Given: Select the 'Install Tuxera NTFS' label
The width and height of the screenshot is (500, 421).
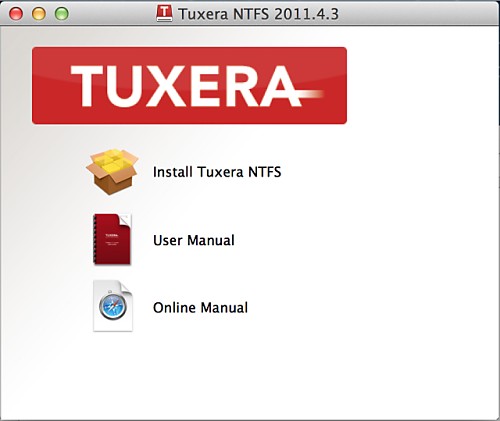Looking at the screenshot, I should [217, 172].
